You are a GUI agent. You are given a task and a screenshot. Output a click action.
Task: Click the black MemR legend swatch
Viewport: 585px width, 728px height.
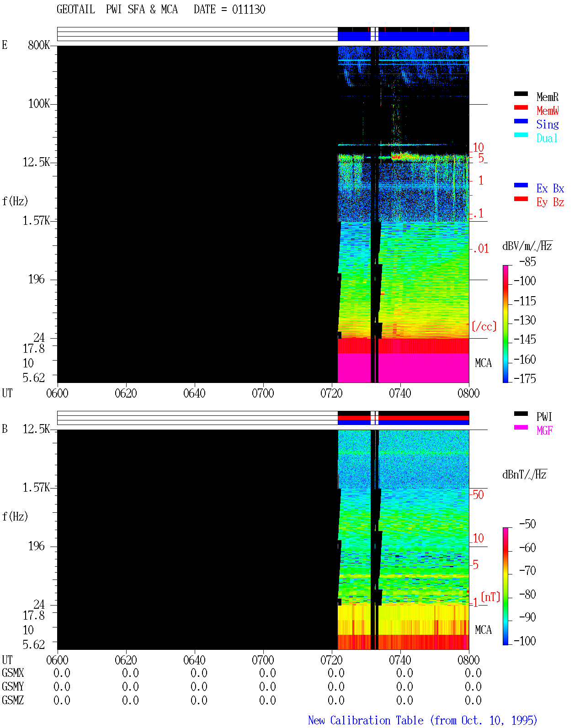pyautogui.click(x=521, y=94)
